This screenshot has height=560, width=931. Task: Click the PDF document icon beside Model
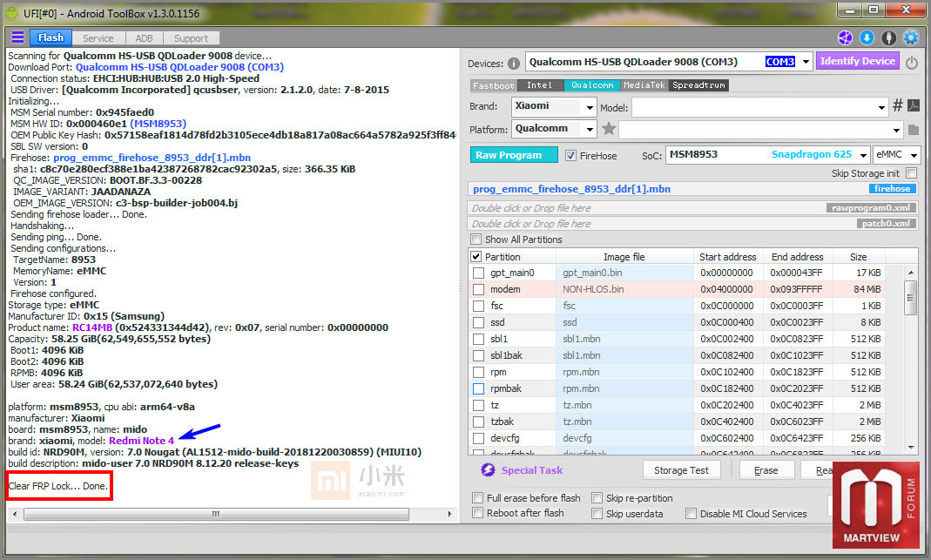pos(914,105)
